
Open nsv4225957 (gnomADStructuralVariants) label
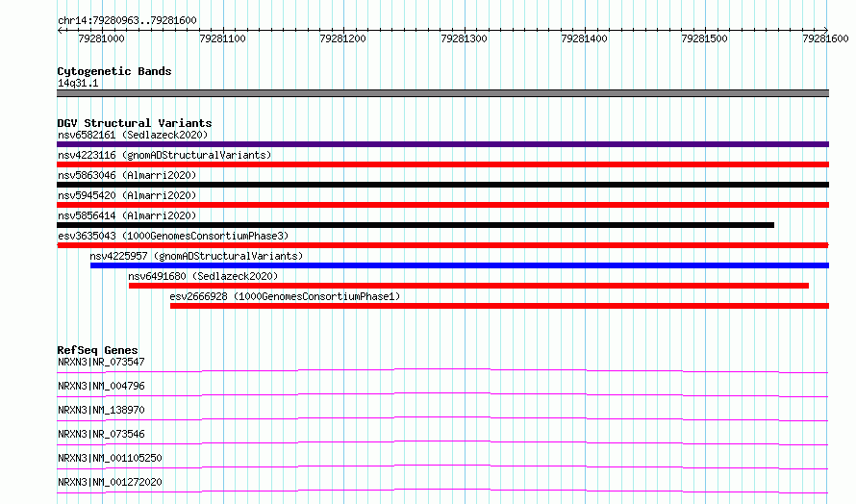(x=196, y=256)
